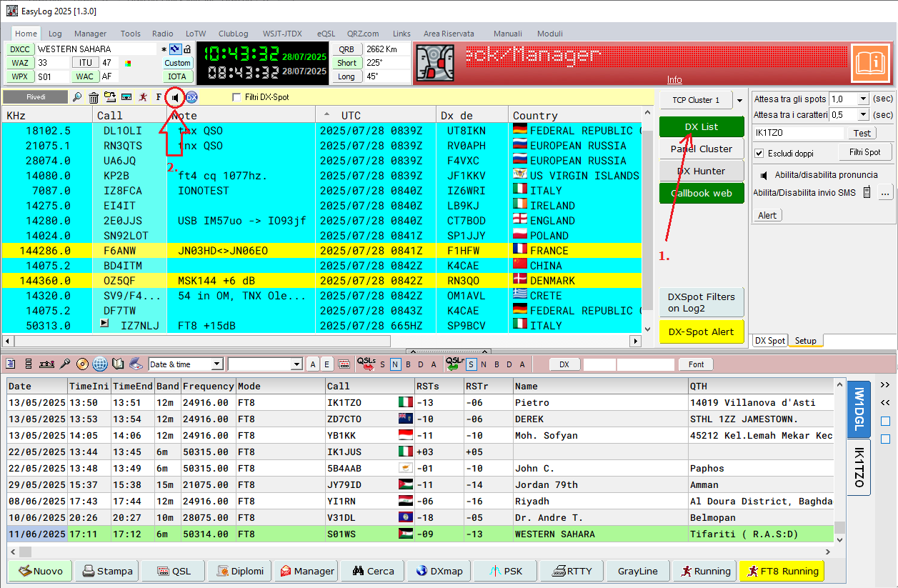Open the Attesa tra gli spots dropdown
Screen dimensions: 898x588
click(x=863, y=99)
